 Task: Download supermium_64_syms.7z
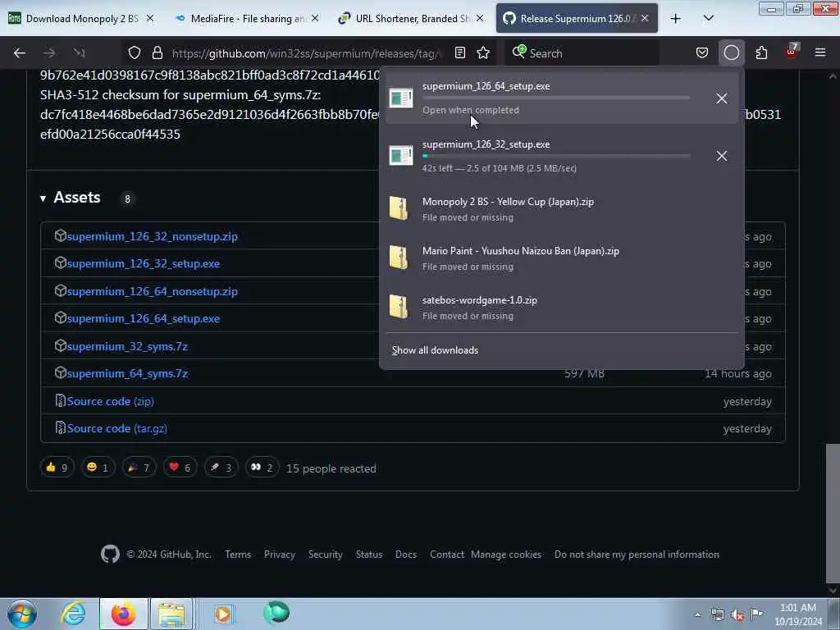point(127,373)
